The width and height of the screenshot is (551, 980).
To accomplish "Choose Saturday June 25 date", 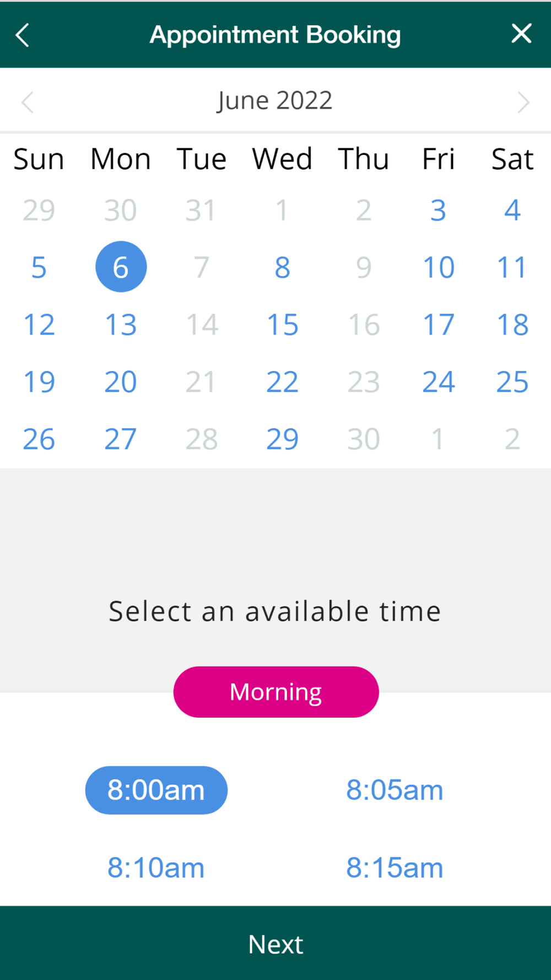I will point(512,382).
